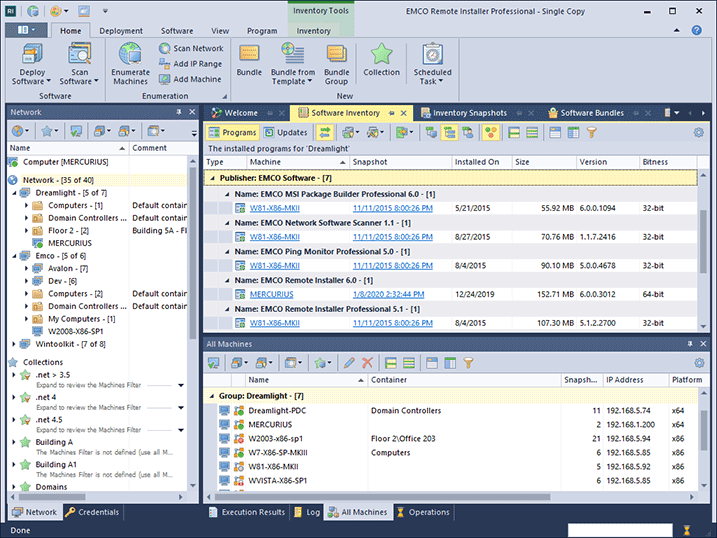Toggle the Updates view button

[x=285, y=132]
